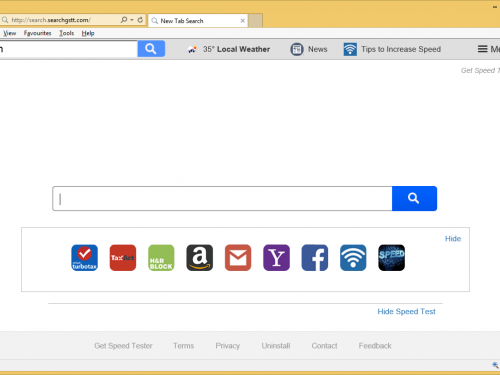Image resolution: width=500 pixels, height=375 pixels.
Task: Click Hide link in shortcuts panel
Action: click(453, 239)
